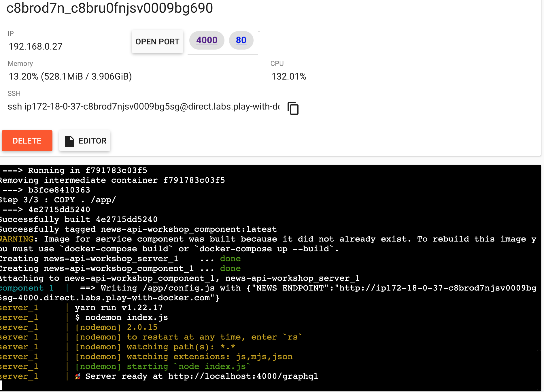Click the '$ nodemon index.js' terminal line
Image resolution: width=544 pixels, height=392 pixels.
pos(121,317)
